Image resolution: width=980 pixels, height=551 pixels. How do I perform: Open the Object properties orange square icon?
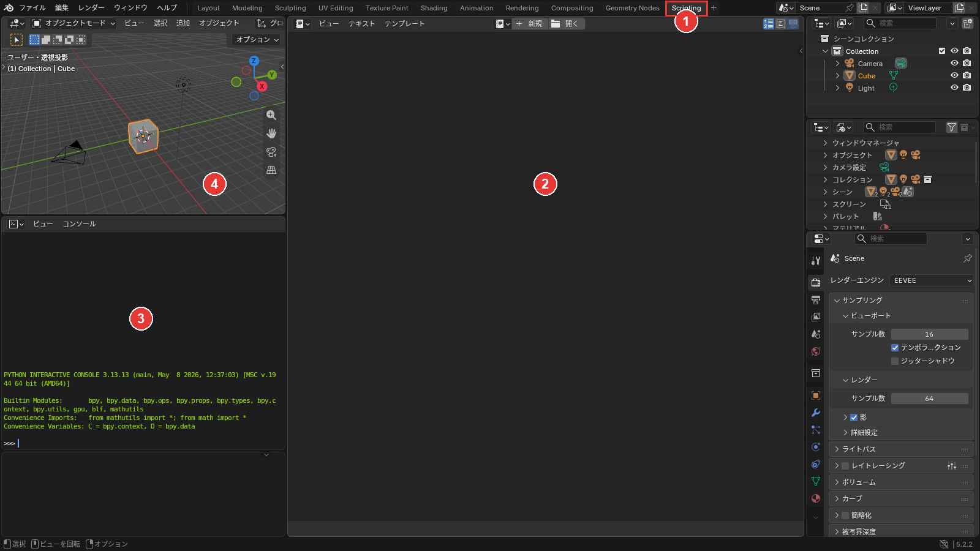[816, 395]
